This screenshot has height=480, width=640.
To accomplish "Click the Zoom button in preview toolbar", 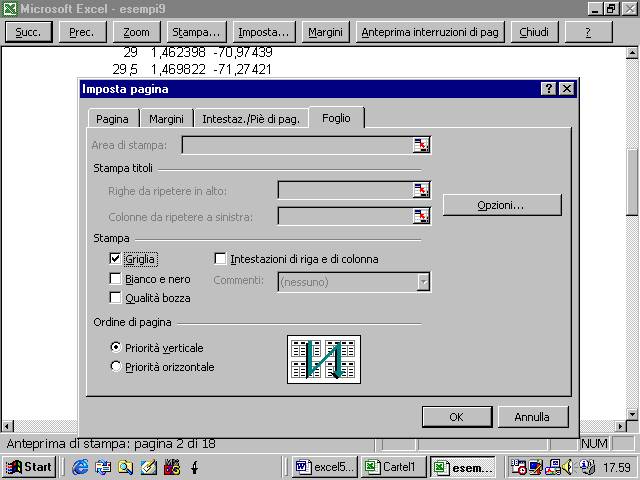I will [x=136, y=32].
